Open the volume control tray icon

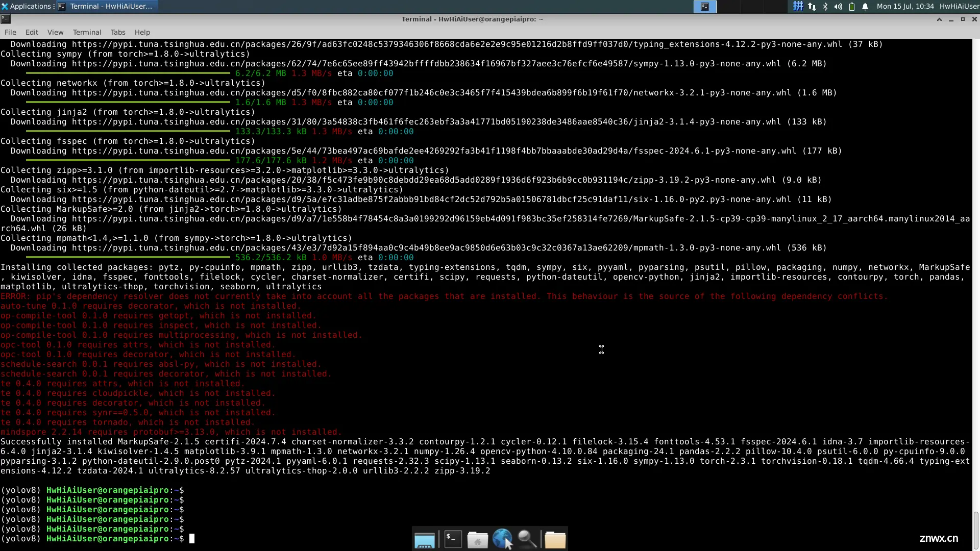pyautogui.click(x=838, y=6)
